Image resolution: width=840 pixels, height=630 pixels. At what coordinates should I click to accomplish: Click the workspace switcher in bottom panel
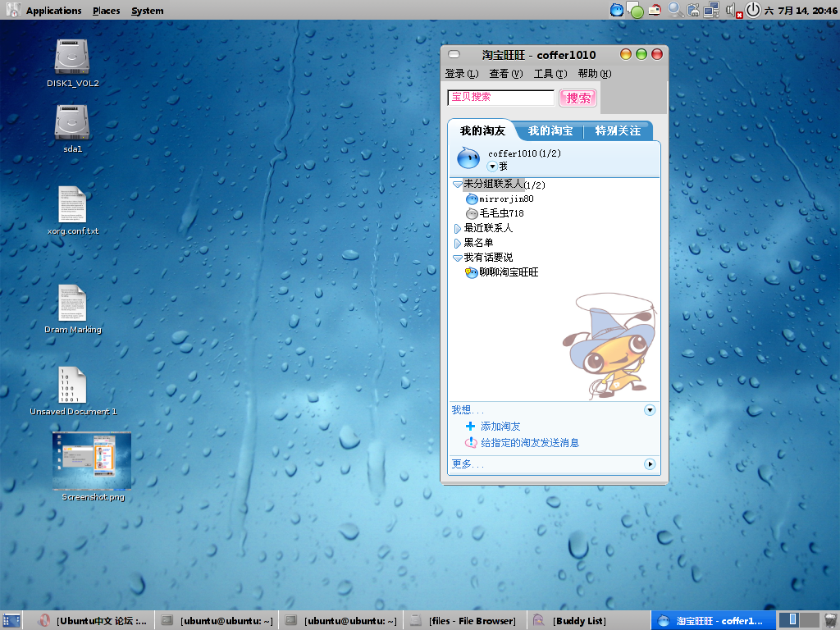pos(799,620)
